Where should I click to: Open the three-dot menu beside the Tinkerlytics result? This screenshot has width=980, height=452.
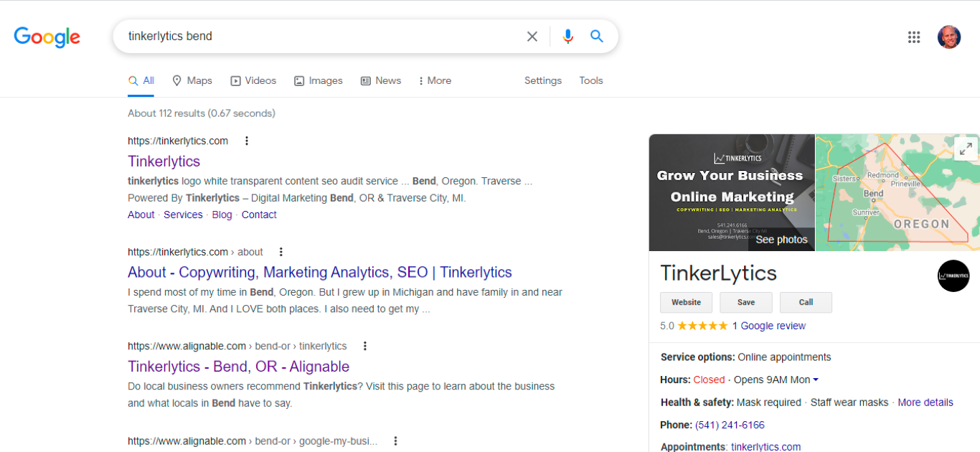click(x=247, y=141)
